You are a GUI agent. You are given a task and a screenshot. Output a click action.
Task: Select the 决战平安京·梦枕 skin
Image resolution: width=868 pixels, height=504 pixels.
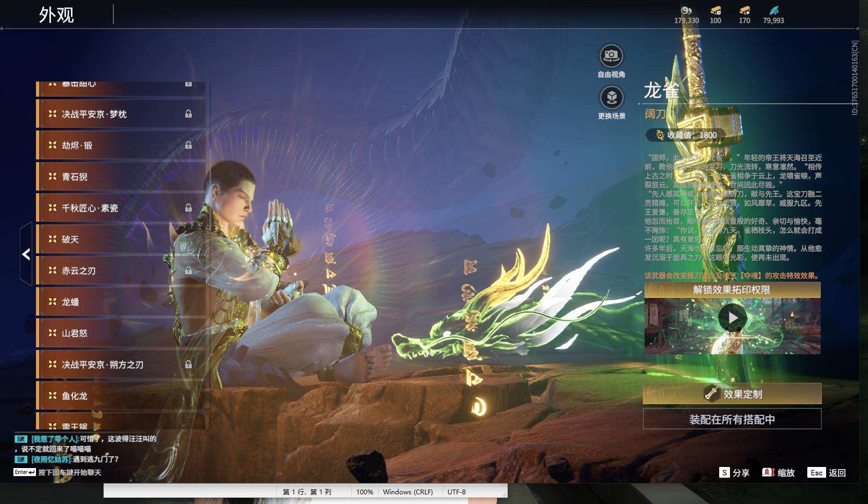pos(121,114)
